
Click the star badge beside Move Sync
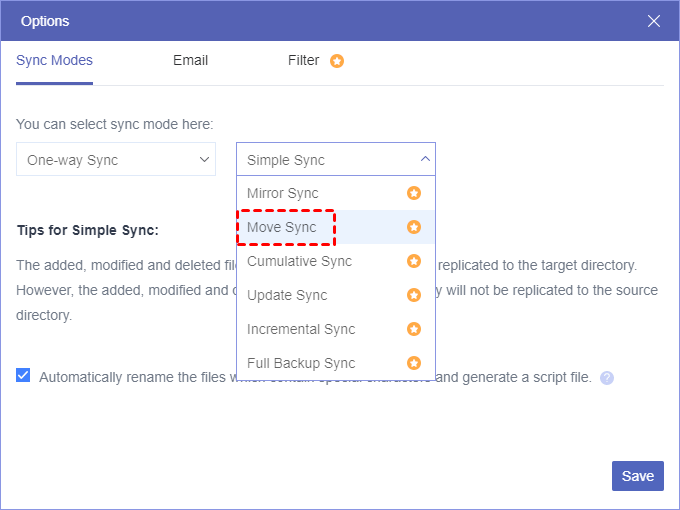coord(414,227)
